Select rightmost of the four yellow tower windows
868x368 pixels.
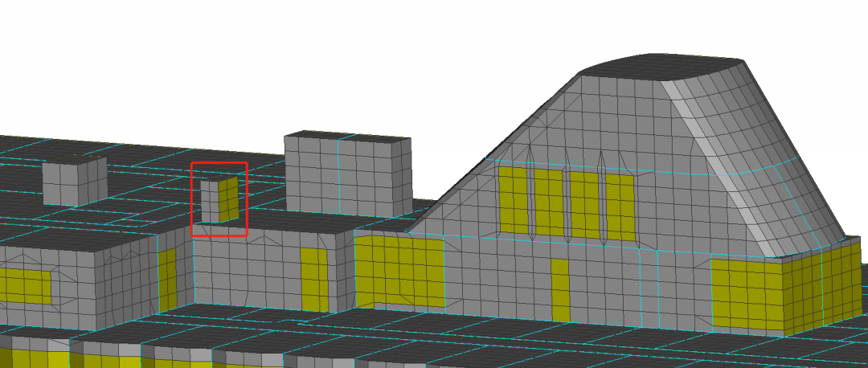tap(620, 207)
